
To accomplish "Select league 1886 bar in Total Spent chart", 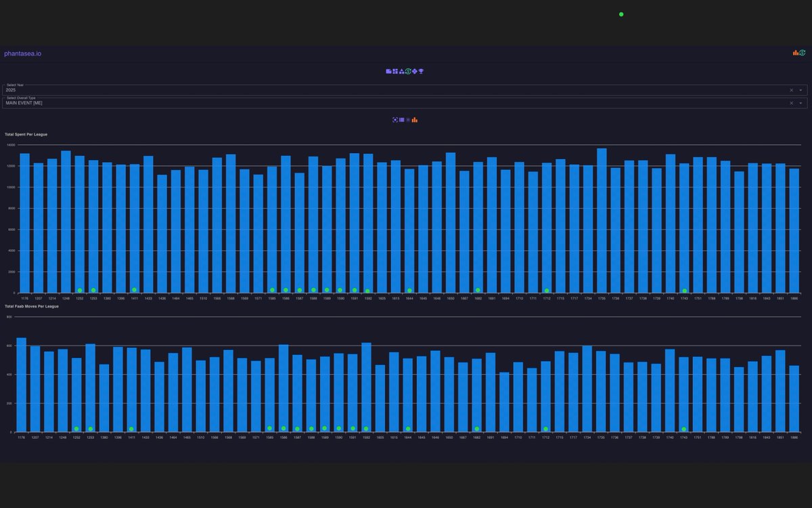I will [794, 231].
